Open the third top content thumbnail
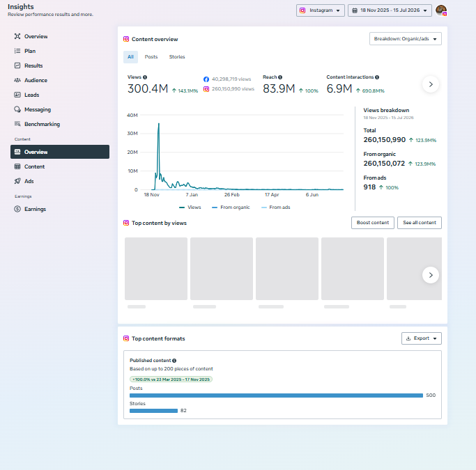 pos(287,269)
